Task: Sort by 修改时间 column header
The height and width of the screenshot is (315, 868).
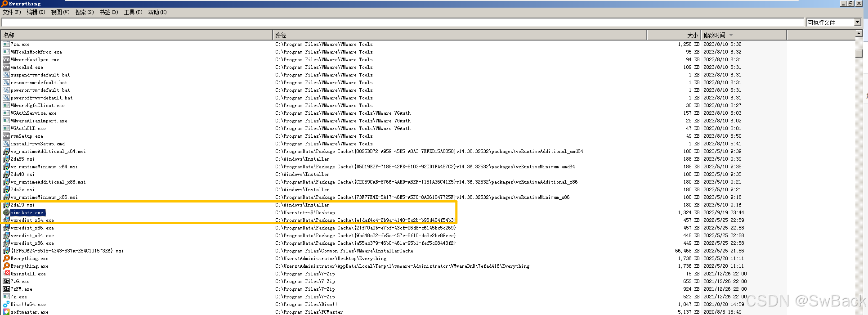Action: (x=744, y=35)
